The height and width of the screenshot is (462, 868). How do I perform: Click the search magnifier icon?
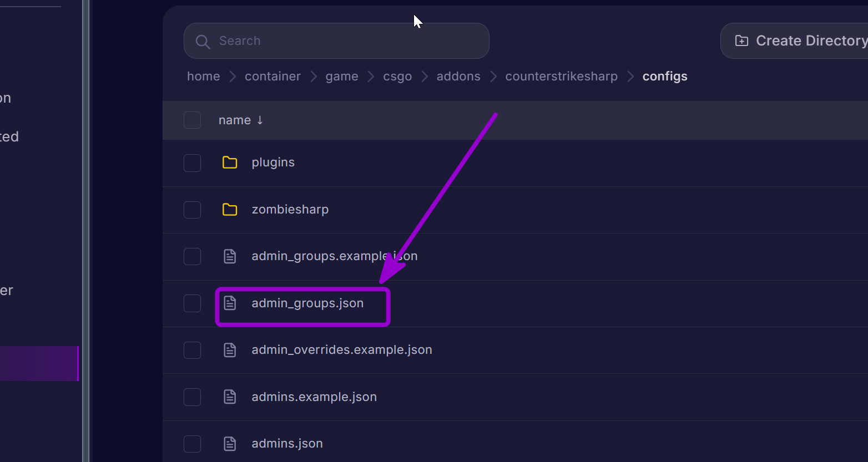[203, 42]
